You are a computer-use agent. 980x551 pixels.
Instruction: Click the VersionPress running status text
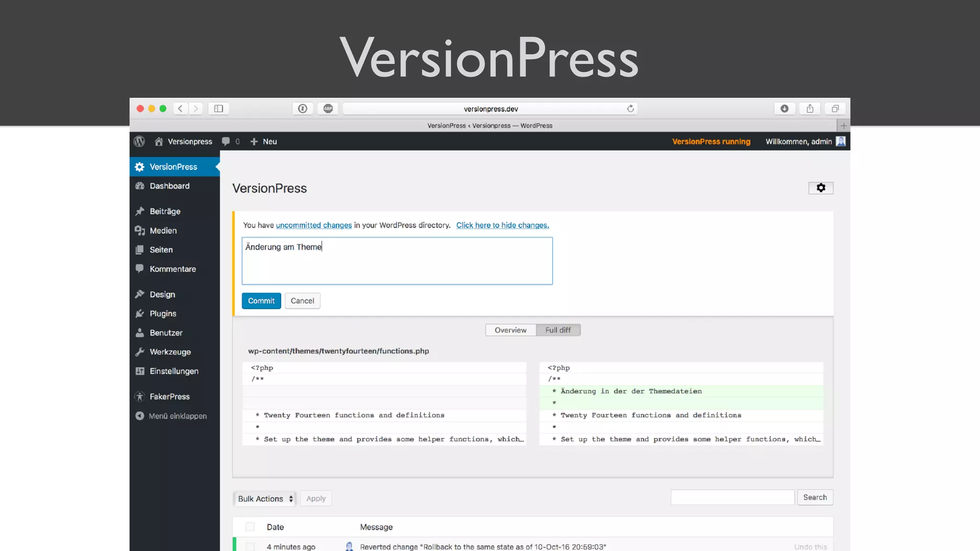pos(711,142)
